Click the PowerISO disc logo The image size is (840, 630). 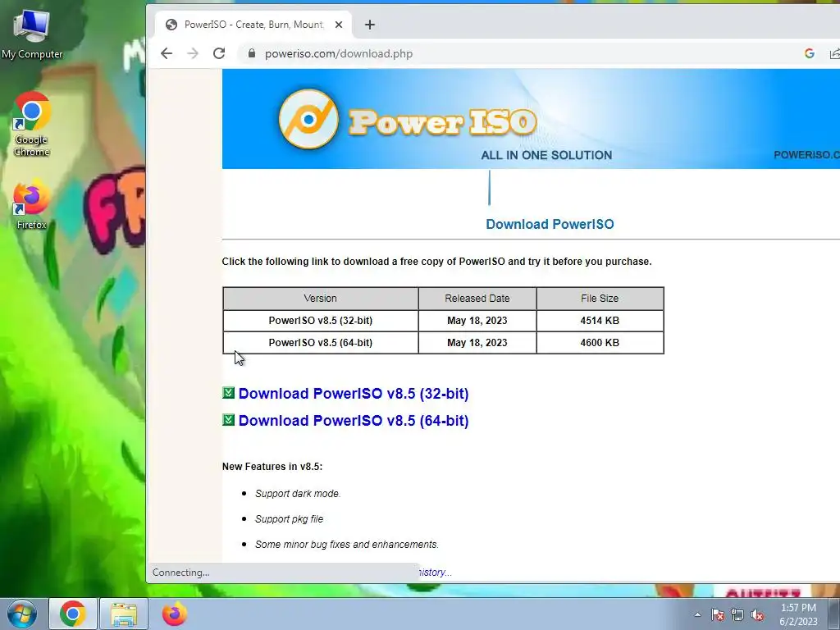pos(308,119)
